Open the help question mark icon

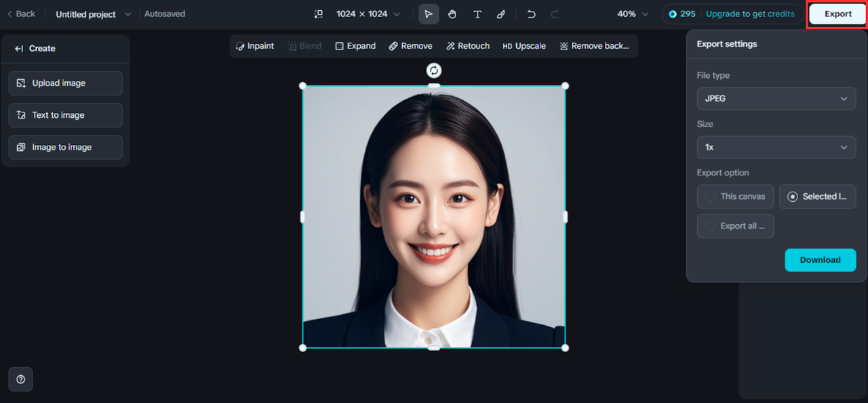(20, 379)
